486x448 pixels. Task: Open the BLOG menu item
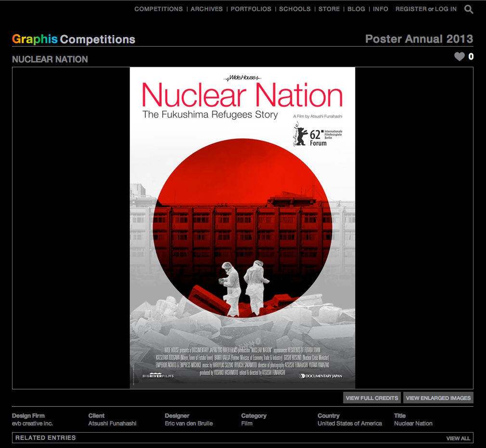point(356,9)
